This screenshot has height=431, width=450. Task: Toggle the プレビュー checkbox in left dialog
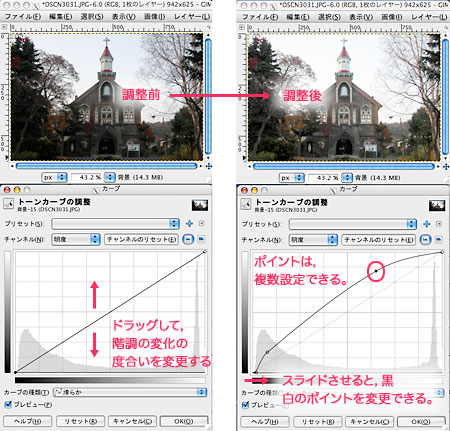(8, 404)
